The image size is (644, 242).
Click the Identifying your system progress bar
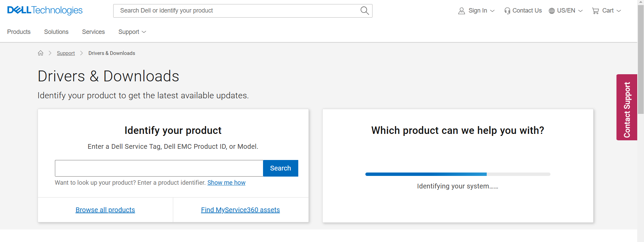point(458,174)
